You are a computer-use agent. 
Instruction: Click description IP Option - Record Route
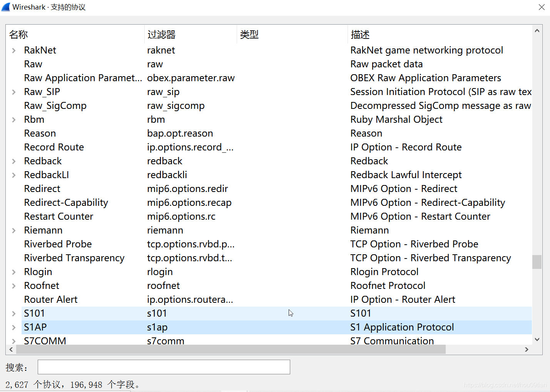[406, 147]
